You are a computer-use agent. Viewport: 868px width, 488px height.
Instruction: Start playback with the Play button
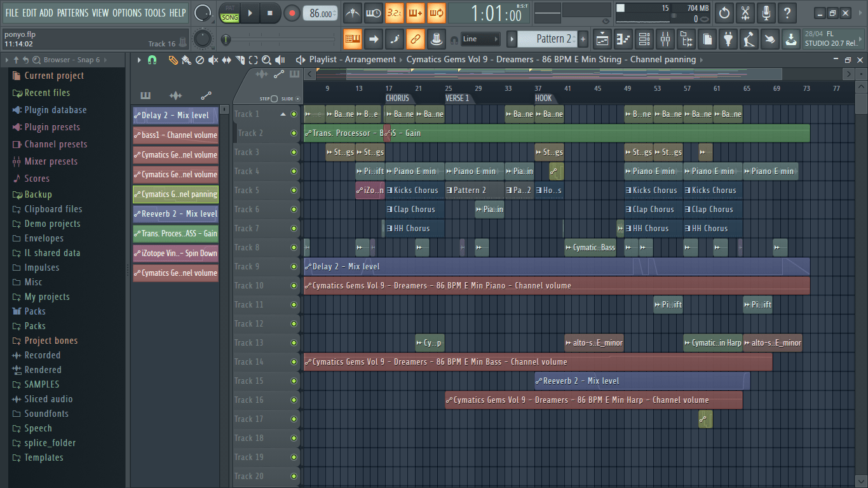(x=250, y=13)
